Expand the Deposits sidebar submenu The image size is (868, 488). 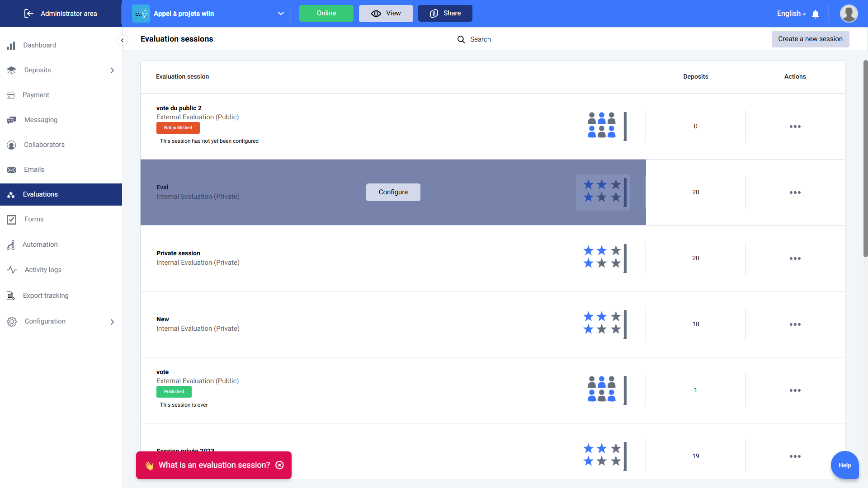click(112, 70)
